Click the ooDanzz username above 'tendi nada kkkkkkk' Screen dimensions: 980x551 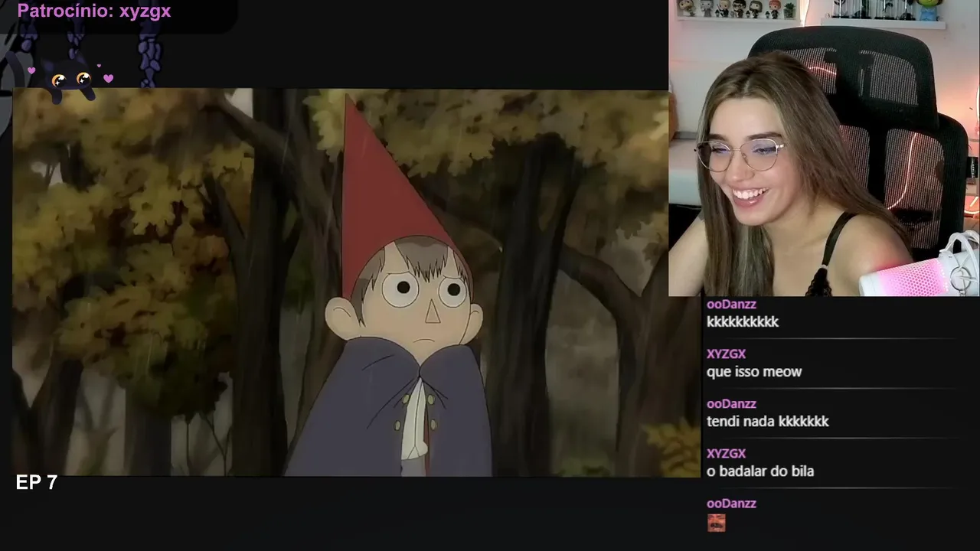point(731,404)
